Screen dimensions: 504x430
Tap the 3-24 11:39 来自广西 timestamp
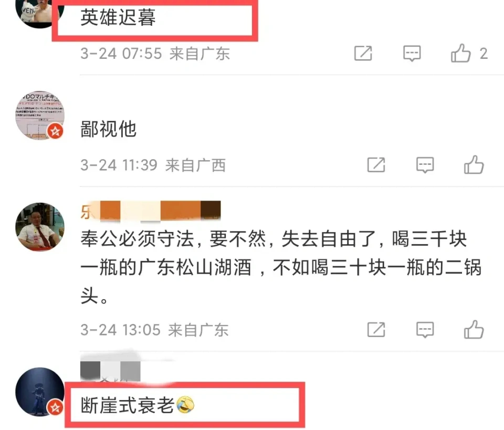pyautogui.click(x=153, y=165)
